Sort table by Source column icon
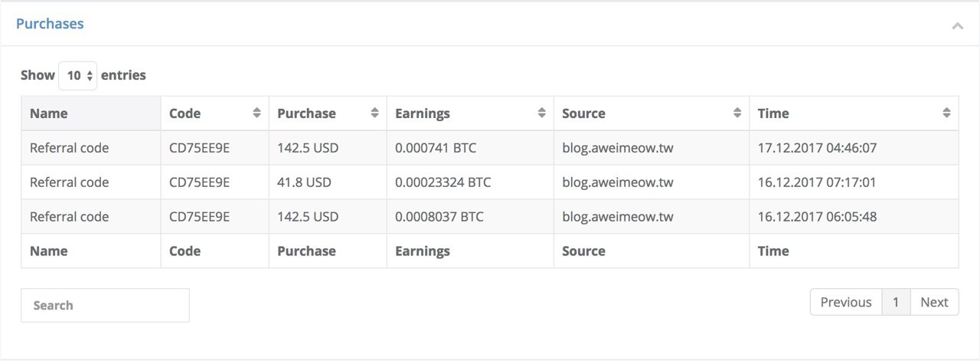This screenshot has width=980, height=361. [737, 113]
